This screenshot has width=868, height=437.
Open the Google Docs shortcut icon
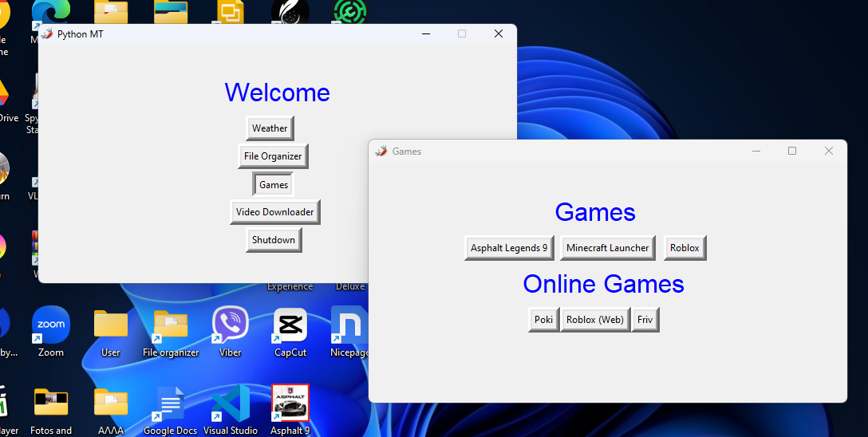pos(171,411)
